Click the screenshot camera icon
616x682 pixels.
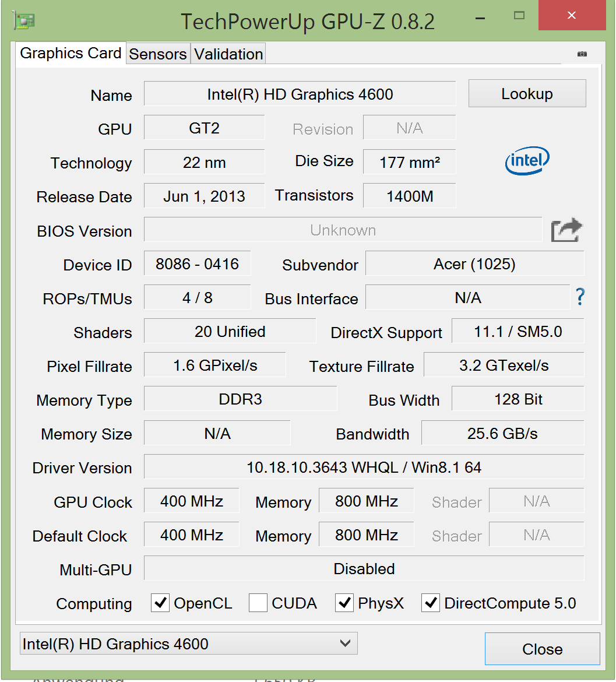[x=582, y=54]
